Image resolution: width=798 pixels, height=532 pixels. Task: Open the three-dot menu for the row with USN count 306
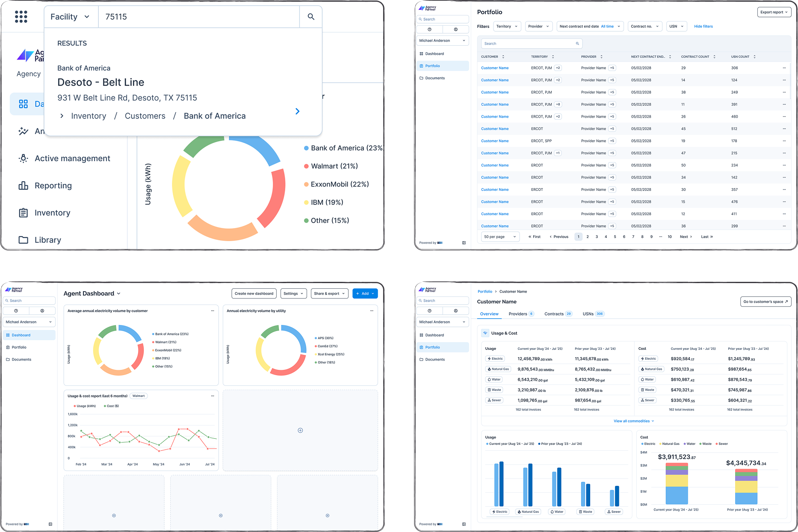click(x=784, y=68)
